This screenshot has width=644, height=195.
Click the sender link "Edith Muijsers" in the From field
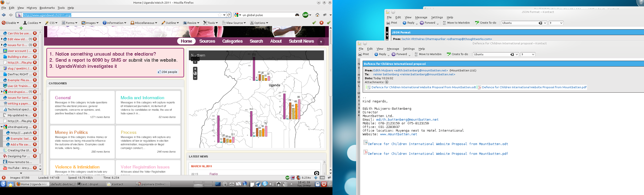point(411,70)
